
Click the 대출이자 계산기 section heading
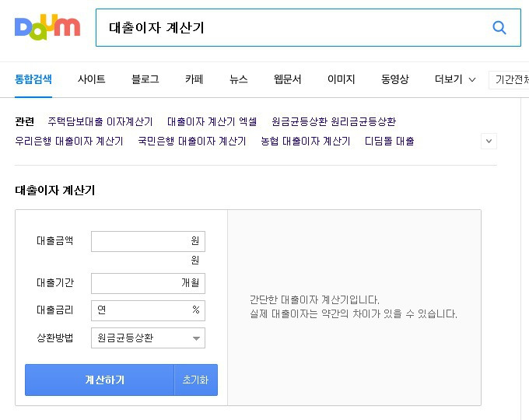tap(55, 191)
